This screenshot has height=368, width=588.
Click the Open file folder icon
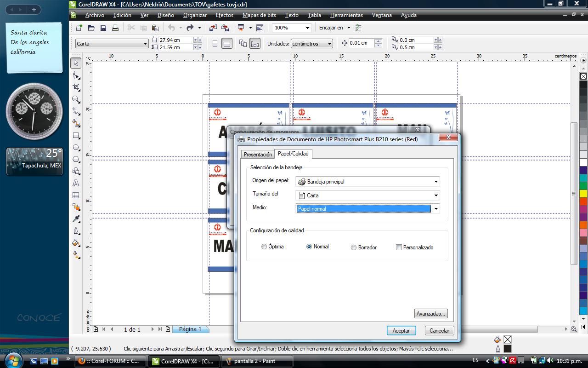tap(91, 28)
